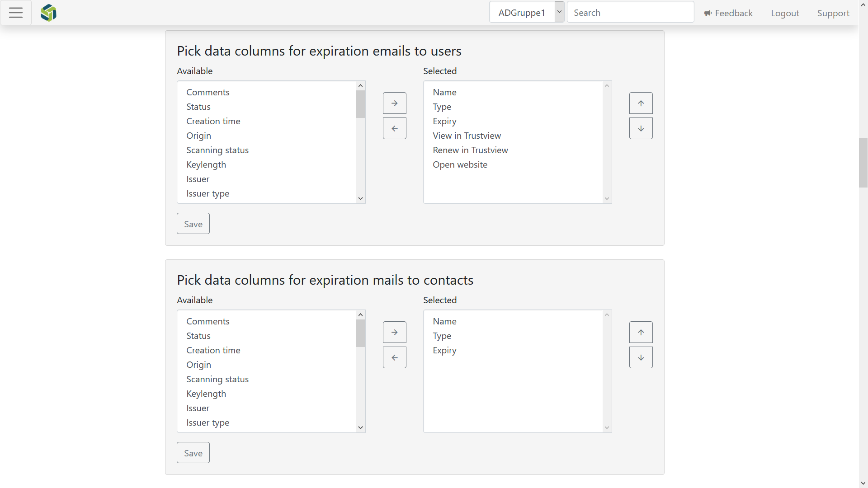This screenshot has height=488, width=868.
Task: Click scroll-down arrow of contacts Available list
Action: click(x=360, y=427)
